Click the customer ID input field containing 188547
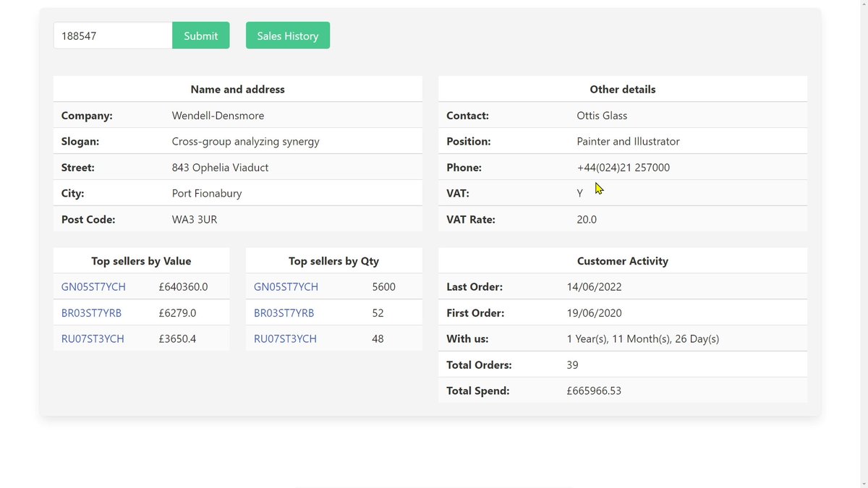Viewport: 868px width, 488px height. coord(113,35)
